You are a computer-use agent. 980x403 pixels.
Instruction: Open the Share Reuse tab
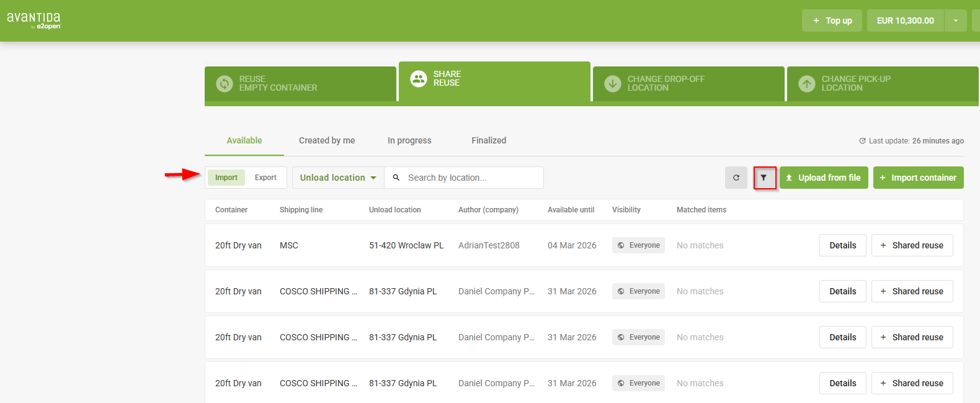pyautogui.click(x=494, y=81)
